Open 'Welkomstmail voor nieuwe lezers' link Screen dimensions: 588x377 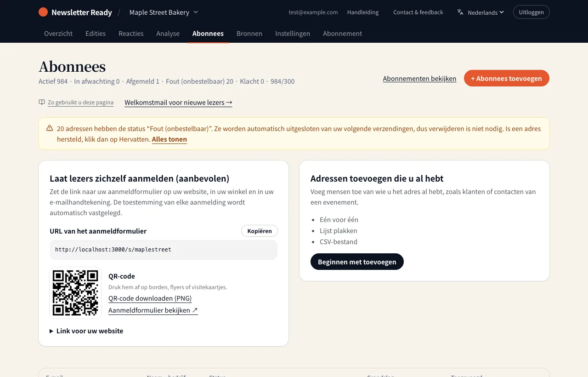[x=178, y=103]
